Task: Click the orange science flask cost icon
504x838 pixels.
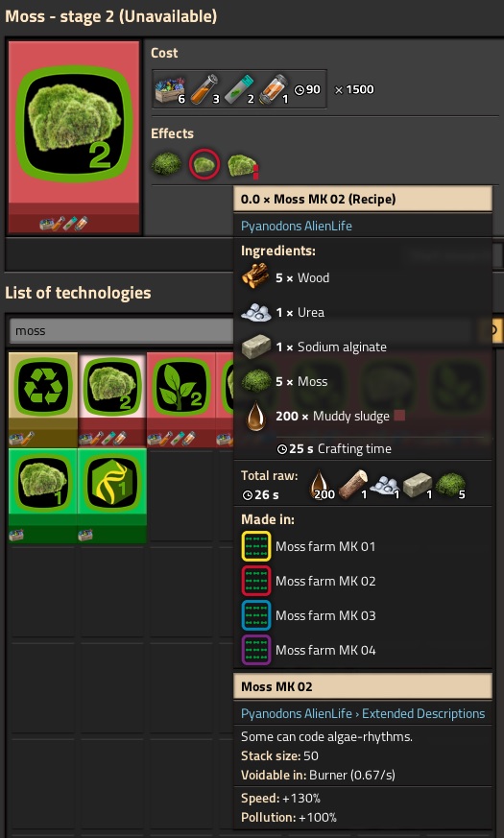Action: 204,89
